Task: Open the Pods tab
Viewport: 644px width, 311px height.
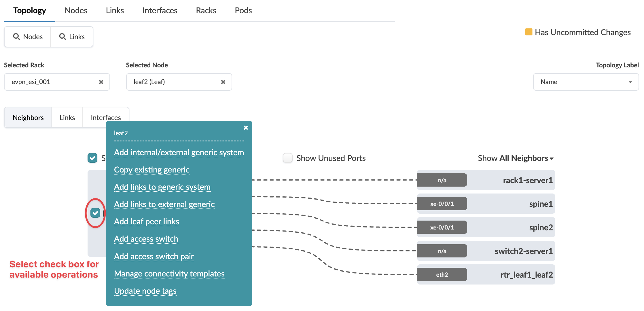Action: click(x=243, y=11)
